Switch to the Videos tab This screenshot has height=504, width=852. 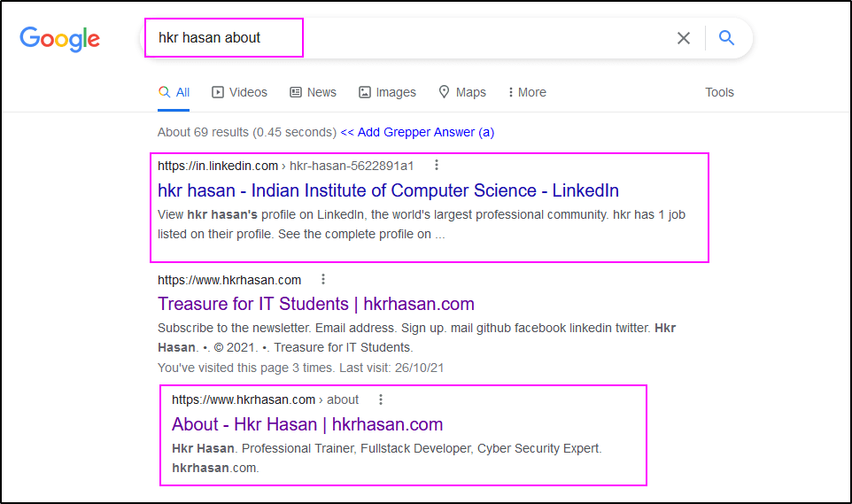(240, 92)
